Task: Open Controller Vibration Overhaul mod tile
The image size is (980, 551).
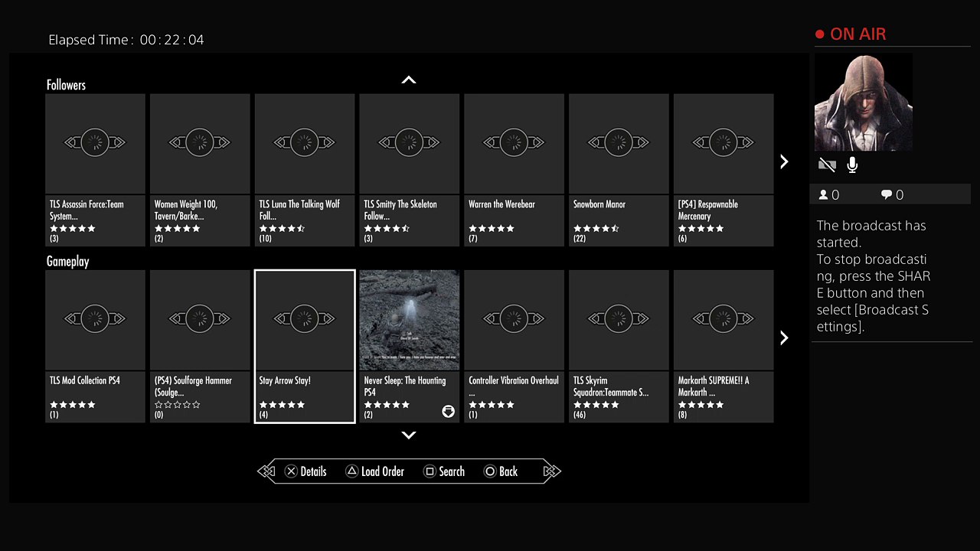Action: [x=514, y=346]
